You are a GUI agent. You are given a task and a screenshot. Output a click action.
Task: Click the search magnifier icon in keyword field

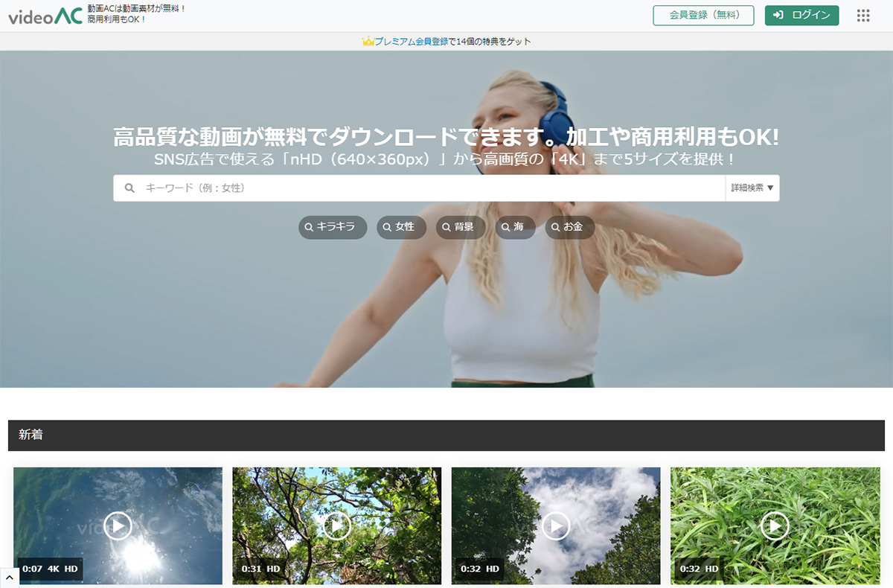[x=129, y=188]
